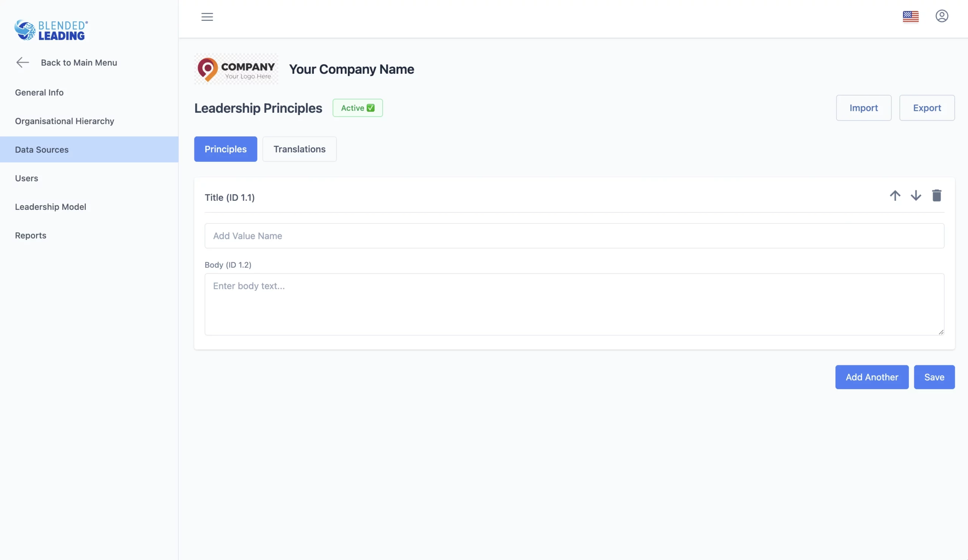Click the US flag language icon
The height and width of the screenshot is (560, 968).
tap(911, 17)
